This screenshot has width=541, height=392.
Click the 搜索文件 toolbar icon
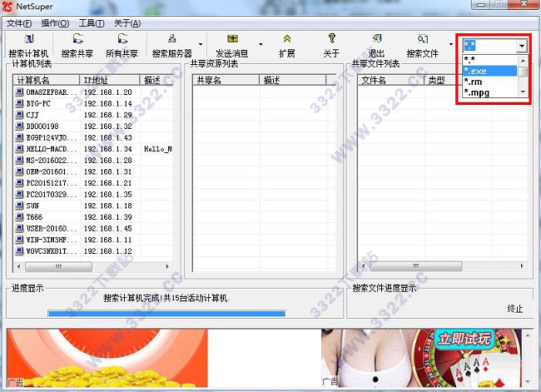(423, 38)
